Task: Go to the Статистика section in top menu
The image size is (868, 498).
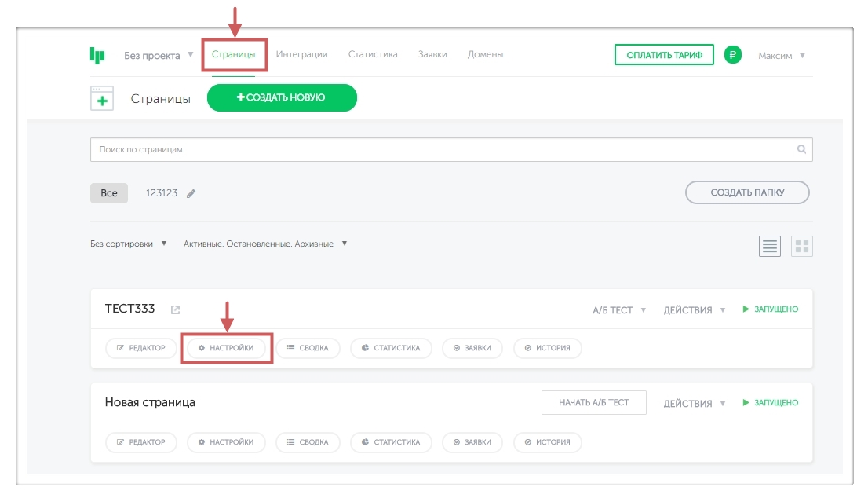Action: click(373, 54)
